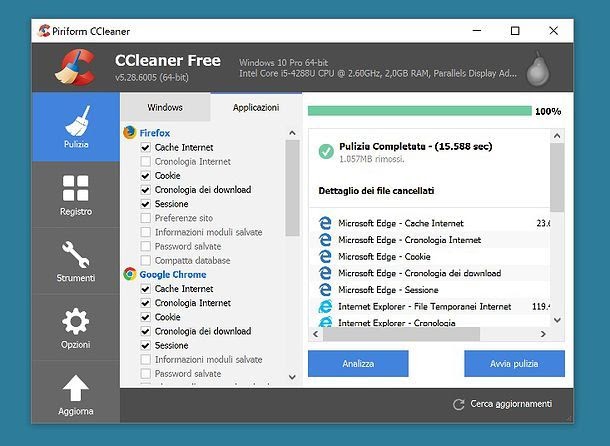
Task: Click the green cleaning progress bar
Action: click(x=420, y=111)
